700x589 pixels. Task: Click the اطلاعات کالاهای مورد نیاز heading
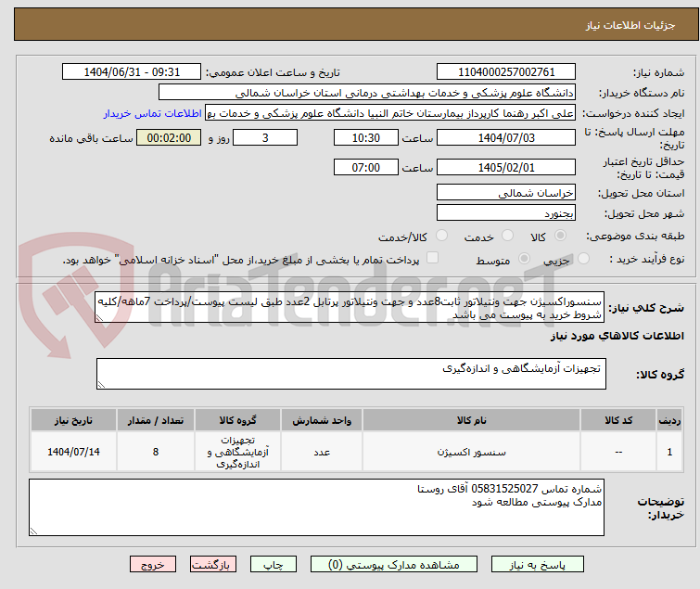click(617, 336)
